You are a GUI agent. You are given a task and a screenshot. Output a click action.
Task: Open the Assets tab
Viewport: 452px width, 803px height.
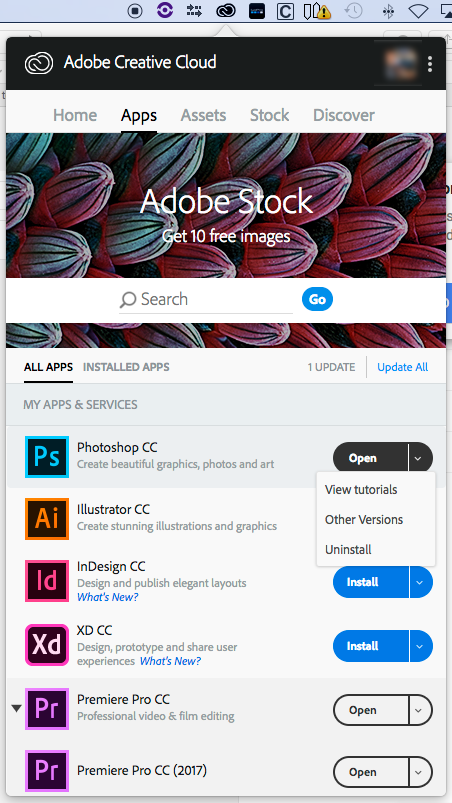click(203, 115)
